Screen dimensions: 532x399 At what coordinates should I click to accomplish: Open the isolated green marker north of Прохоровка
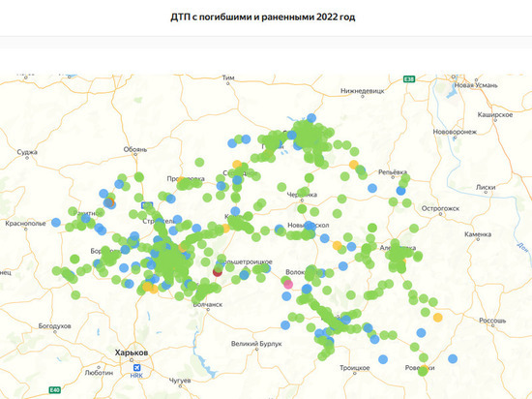point(199,163)
